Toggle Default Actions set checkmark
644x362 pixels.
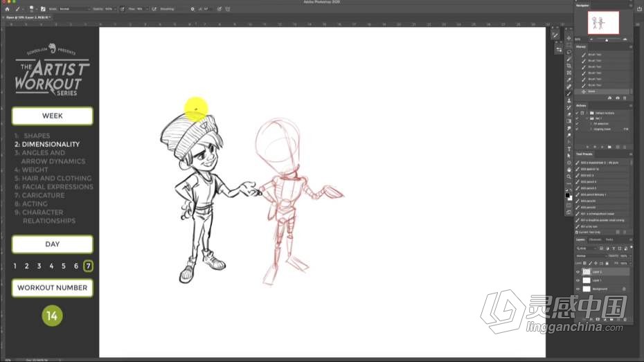coord(577,113)
